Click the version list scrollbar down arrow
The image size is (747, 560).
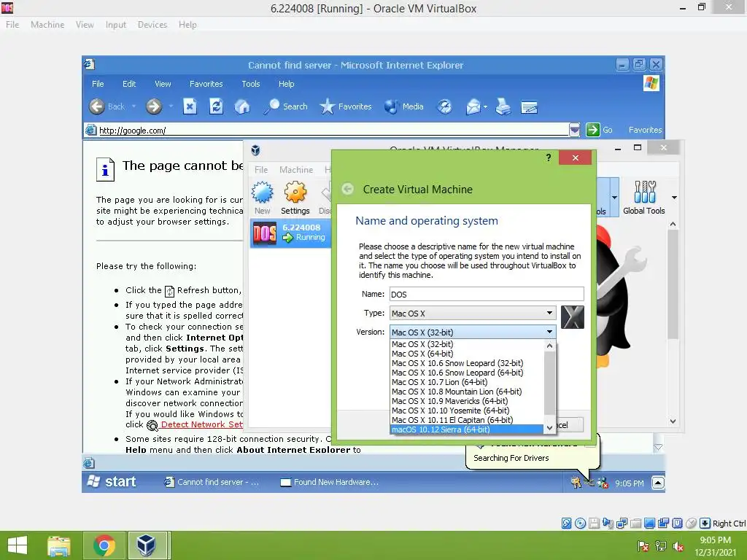point(550,427)
